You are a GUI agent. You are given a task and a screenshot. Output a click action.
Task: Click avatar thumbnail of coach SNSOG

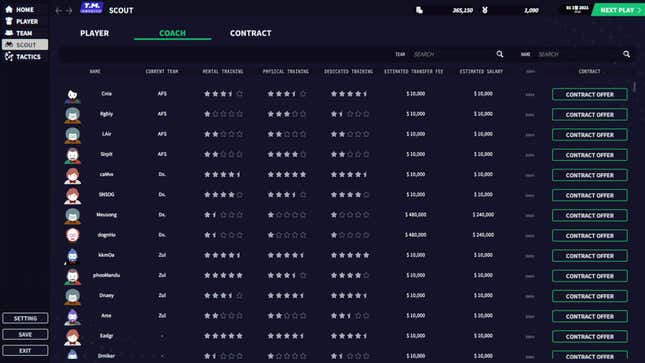tap(72, 195)
